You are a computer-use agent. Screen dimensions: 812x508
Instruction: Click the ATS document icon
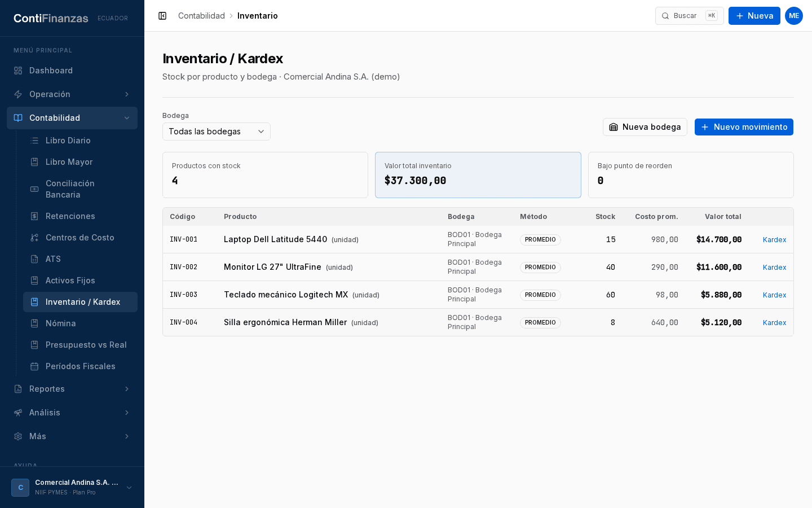click(34, 259)
